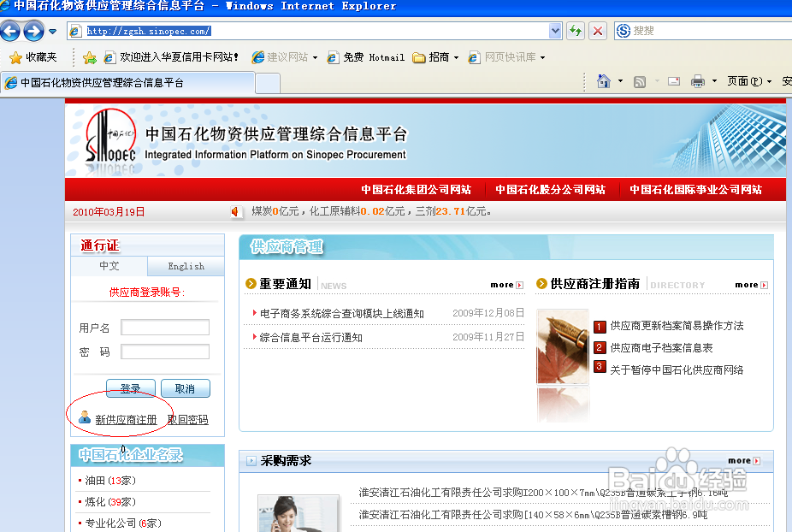Image resolution: width=792 pixels, height=532 pixels.
Task: Open 网页快讯库 dropdown
Action: click(506, 57)
